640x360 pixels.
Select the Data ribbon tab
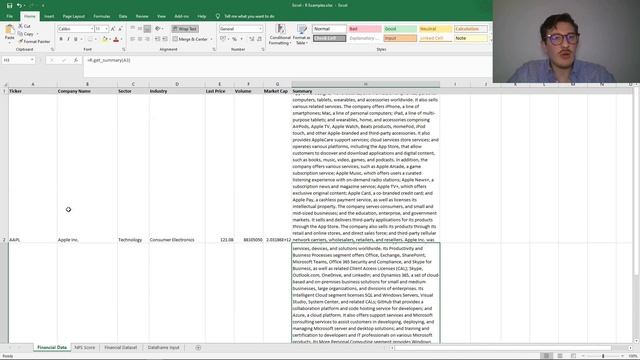point(123,16)
